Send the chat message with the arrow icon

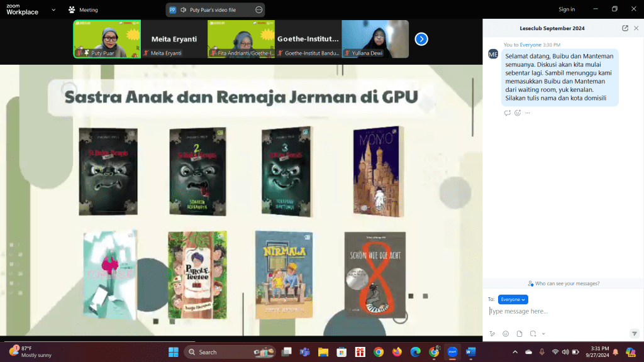pos(634,334)
